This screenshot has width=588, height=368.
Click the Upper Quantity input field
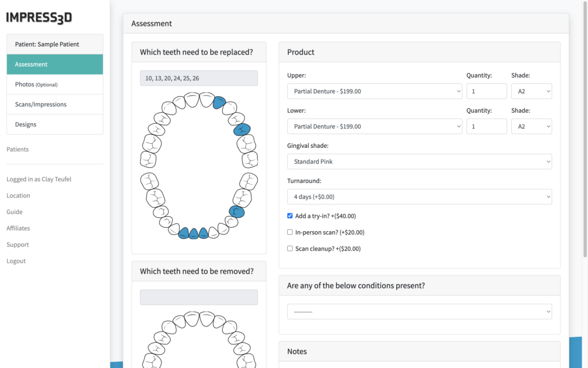tap(487, 91)
